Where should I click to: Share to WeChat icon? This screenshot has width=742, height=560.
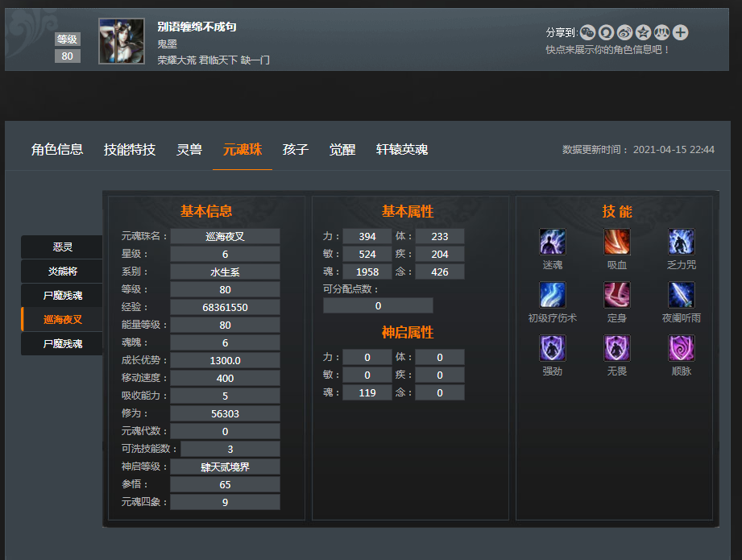588,32
